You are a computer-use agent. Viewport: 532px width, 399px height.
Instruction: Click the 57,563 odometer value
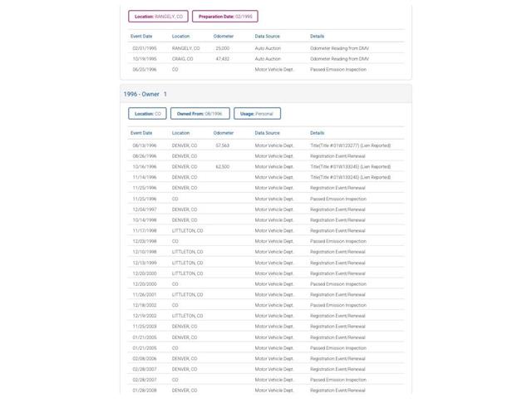pyautogui.click(x=222, y=145)
